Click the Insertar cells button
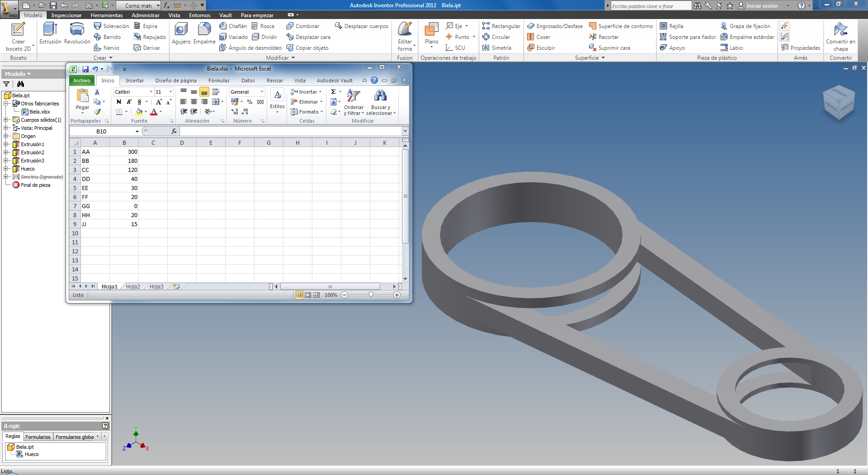Screen dimensions: 868x475 coord(307,92)
